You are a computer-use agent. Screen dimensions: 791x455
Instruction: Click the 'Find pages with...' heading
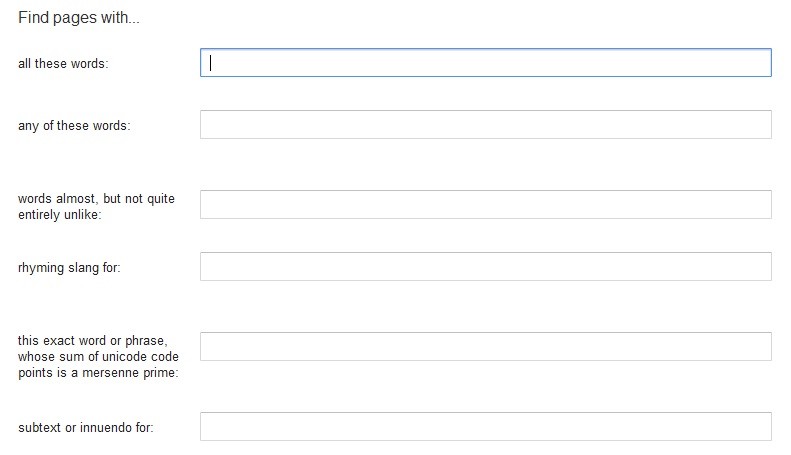(79, 18)
